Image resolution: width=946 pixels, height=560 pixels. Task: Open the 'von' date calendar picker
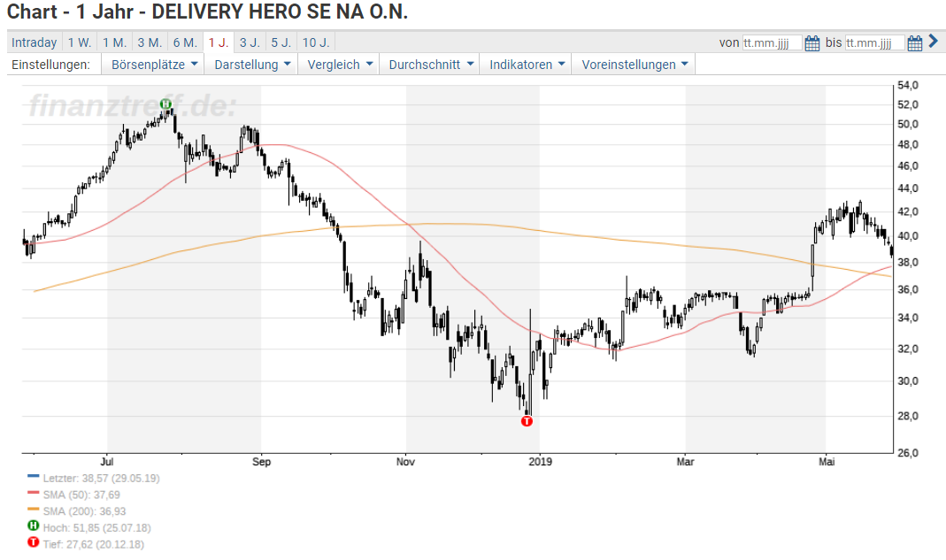coord(812,42)
